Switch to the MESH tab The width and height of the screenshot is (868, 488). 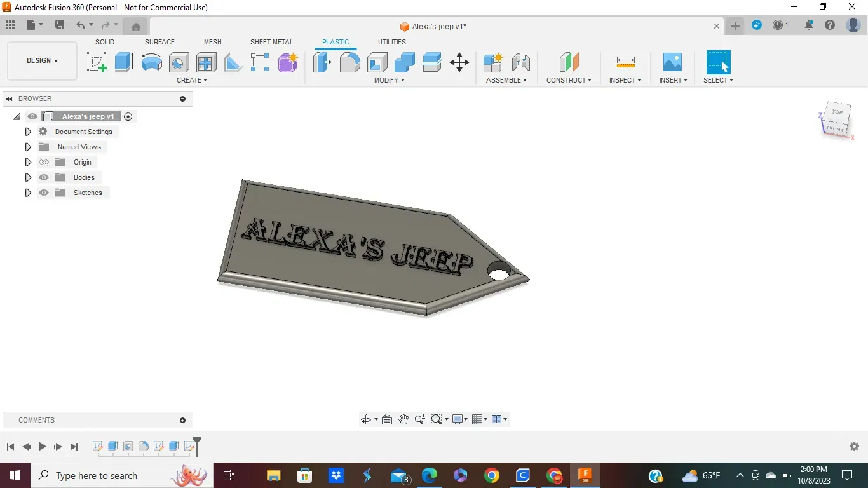(213, 42)
